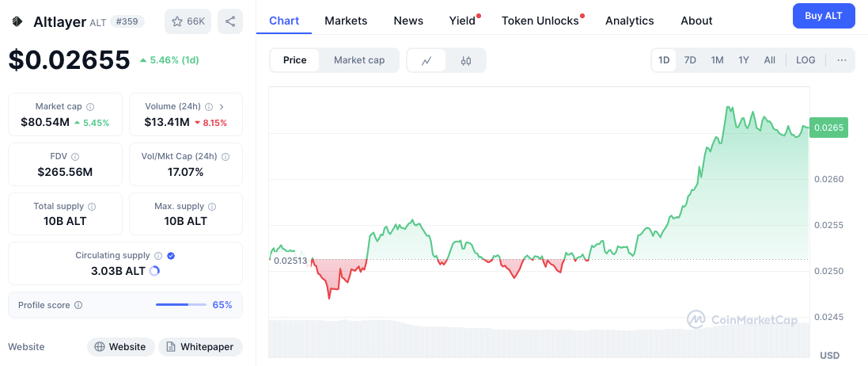Click the $0.02655 price heading

point(69,59)
